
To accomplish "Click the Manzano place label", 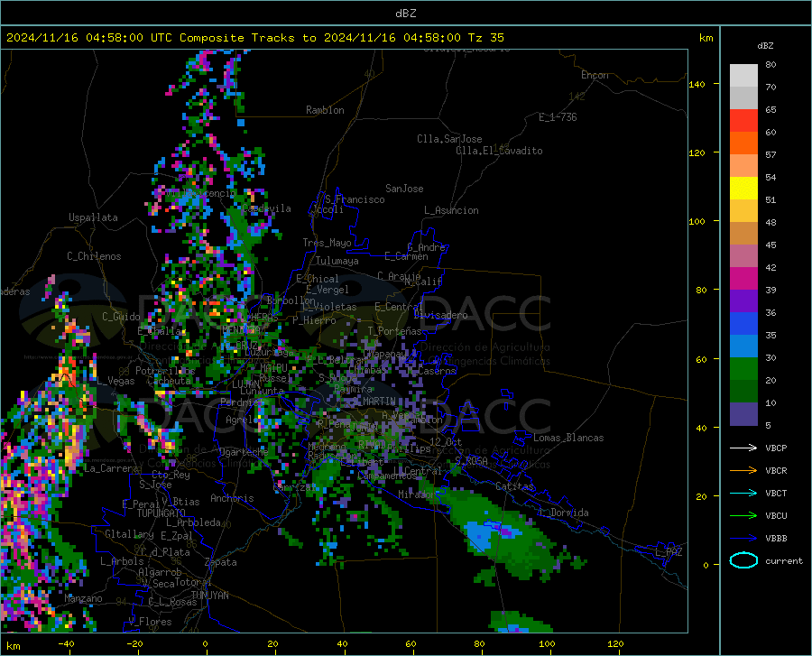I will (83, 598).
